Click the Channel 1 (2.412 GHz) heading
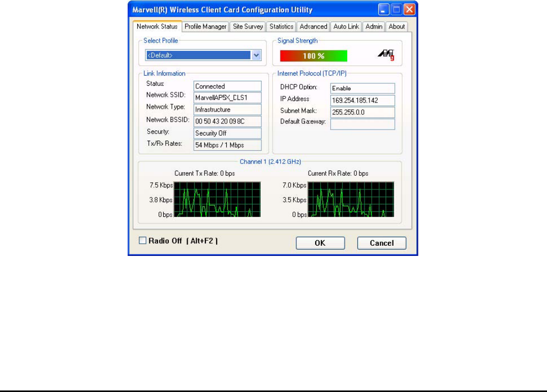The height and width of the screenshot is (392, 547). 270,161
